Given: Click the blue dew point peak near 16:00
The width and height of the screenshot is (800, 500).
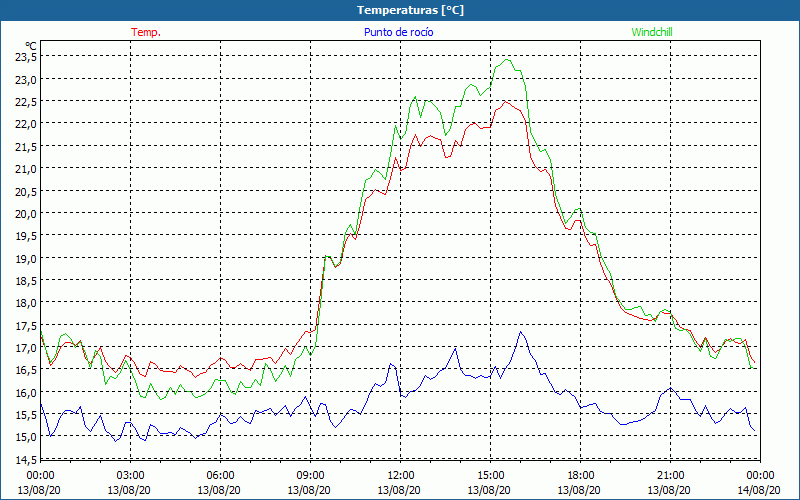Looking at the screenshot, I should [x=521, y=332].
